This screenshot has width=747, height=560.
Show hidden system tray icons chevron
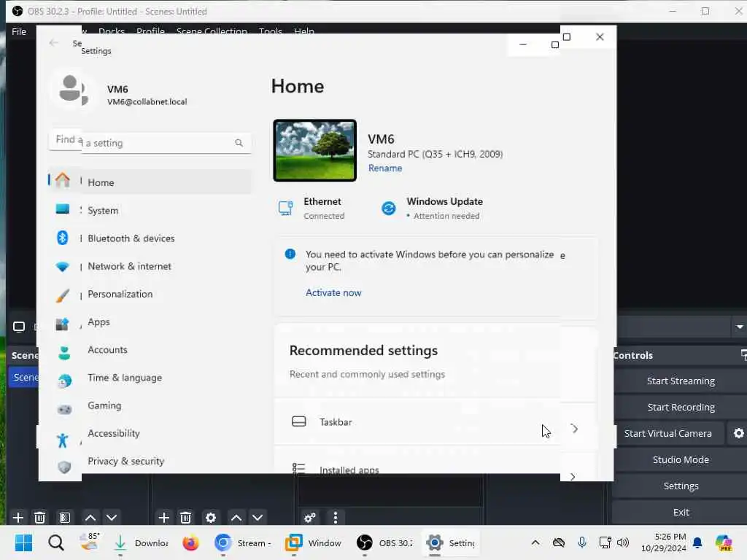[535, 542]
